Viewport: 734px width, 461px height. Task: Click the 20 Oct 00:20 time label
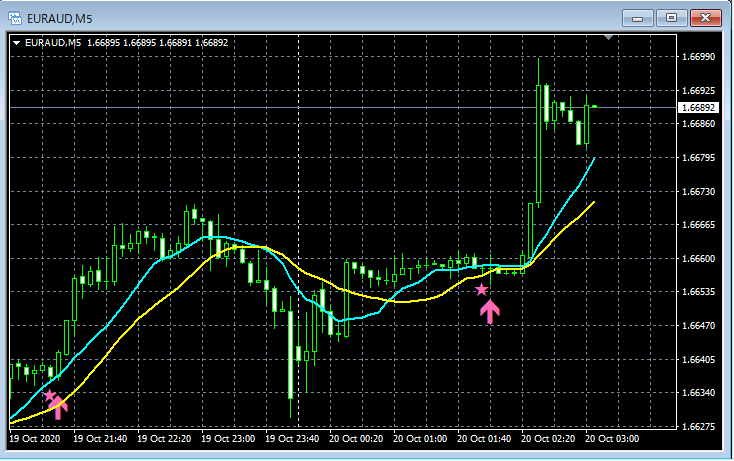[356, 439]
